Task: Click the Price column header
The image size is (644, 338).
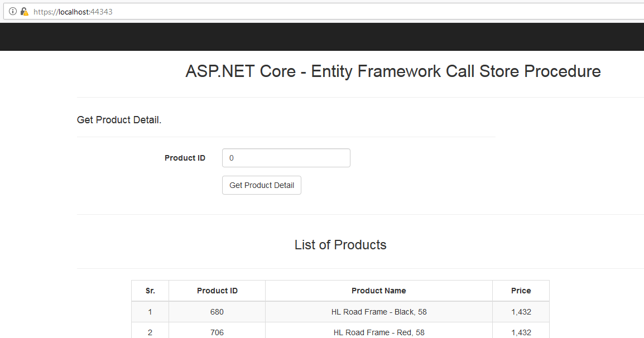Action: (x=521, y=291)
